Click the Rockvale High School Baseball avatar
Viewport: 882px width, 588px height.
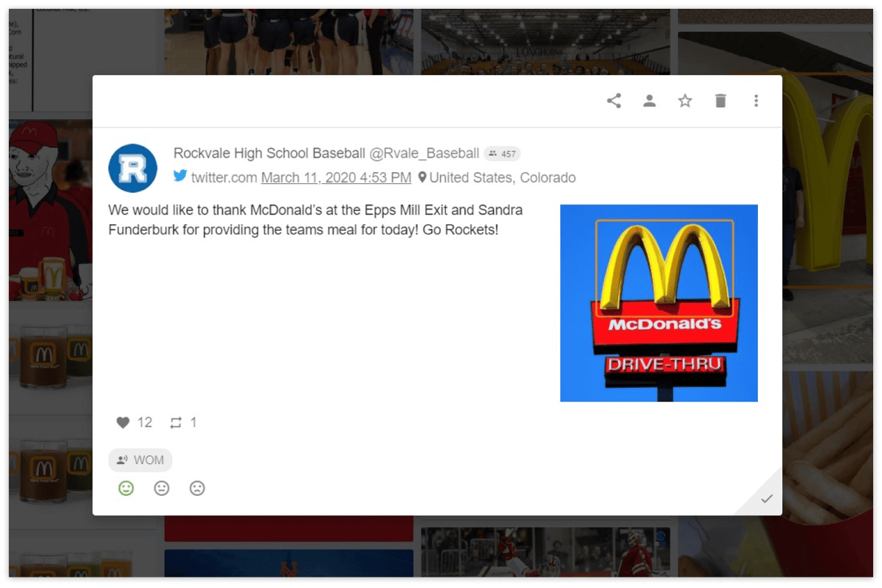click(133, 168)
